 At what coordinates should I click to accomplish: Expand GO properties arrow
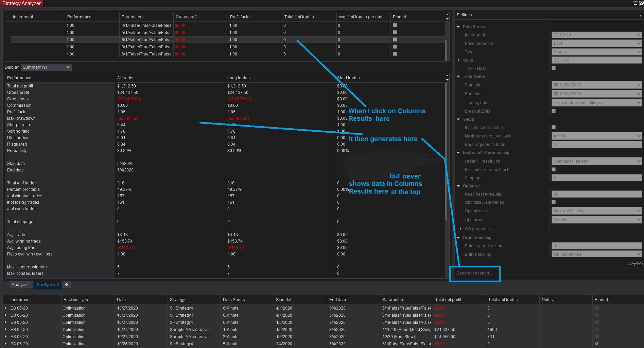(460, 229)
